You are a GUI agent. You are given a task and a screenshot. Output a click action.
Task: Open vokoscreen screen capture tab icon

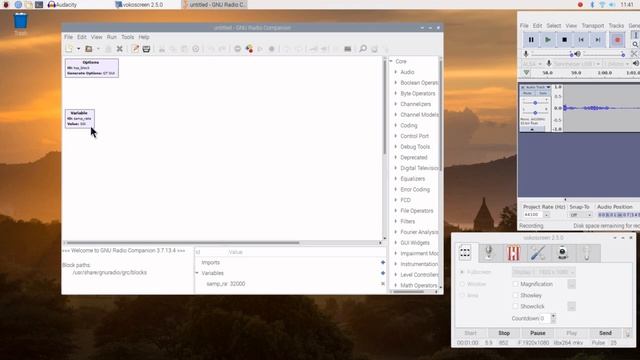pos(465,253)
